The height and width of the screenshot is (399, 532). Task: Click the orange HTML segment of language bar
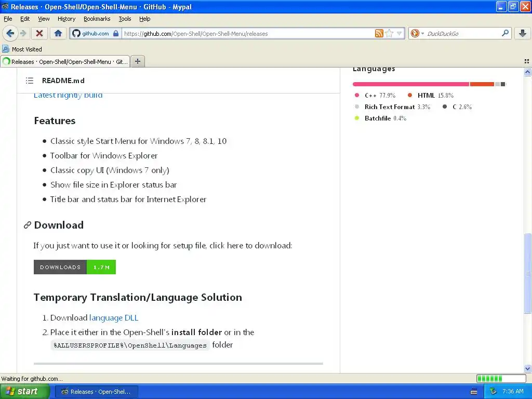click(x=482, y=84)
